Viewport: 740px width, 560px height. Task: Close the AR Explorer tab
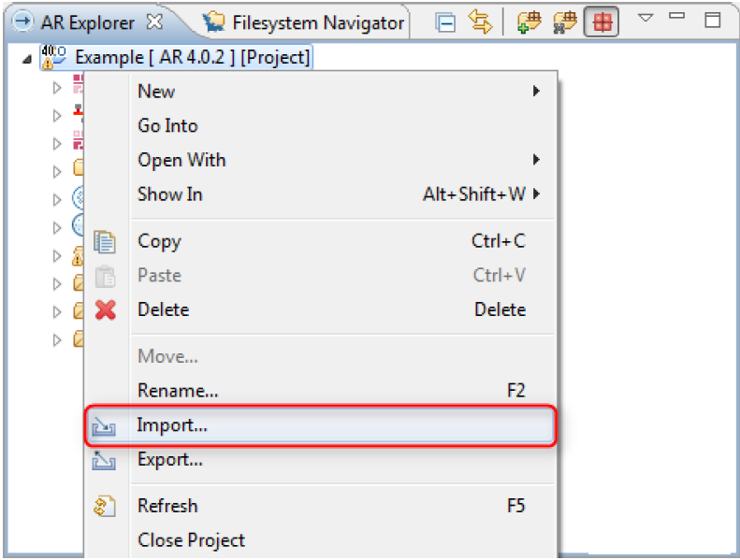(x=155, y=21)
